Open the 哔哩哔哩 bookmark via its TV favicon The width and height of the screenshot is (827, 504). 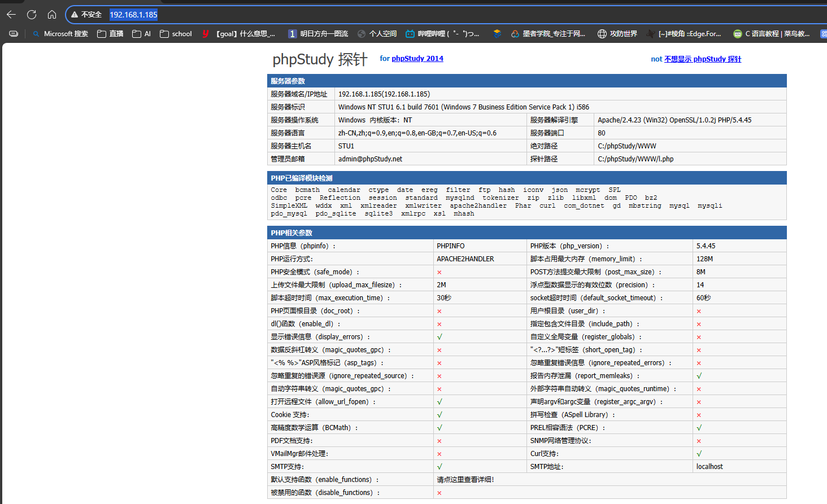(x=410, y=33)
